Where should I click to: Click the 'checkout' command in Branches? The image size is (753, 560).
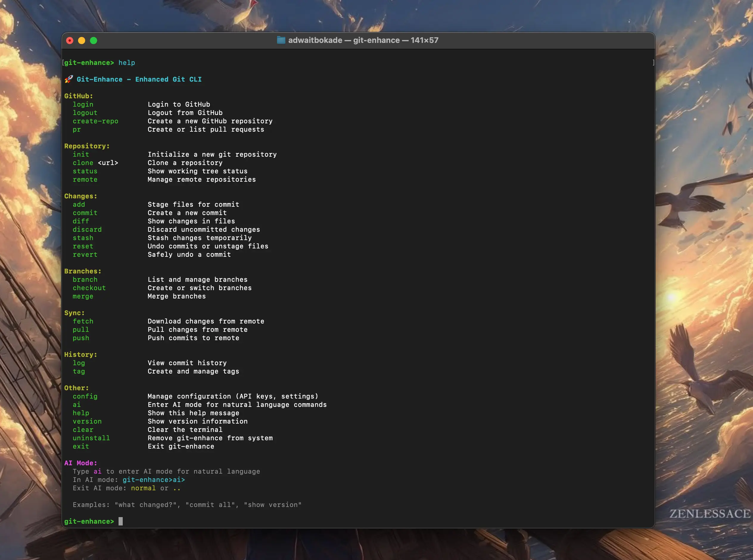[x=89, y=288]
